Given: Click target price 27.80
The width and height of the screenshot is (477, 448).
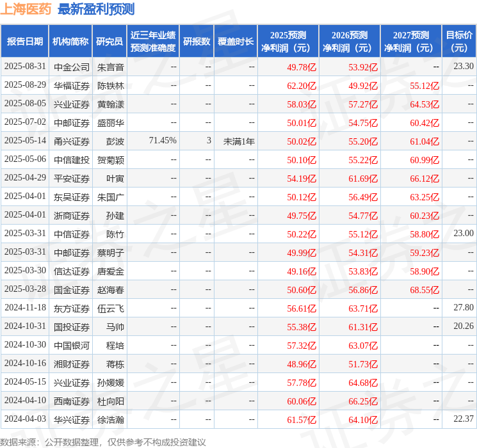Looking at the screenshot, I should coord(464,307).
